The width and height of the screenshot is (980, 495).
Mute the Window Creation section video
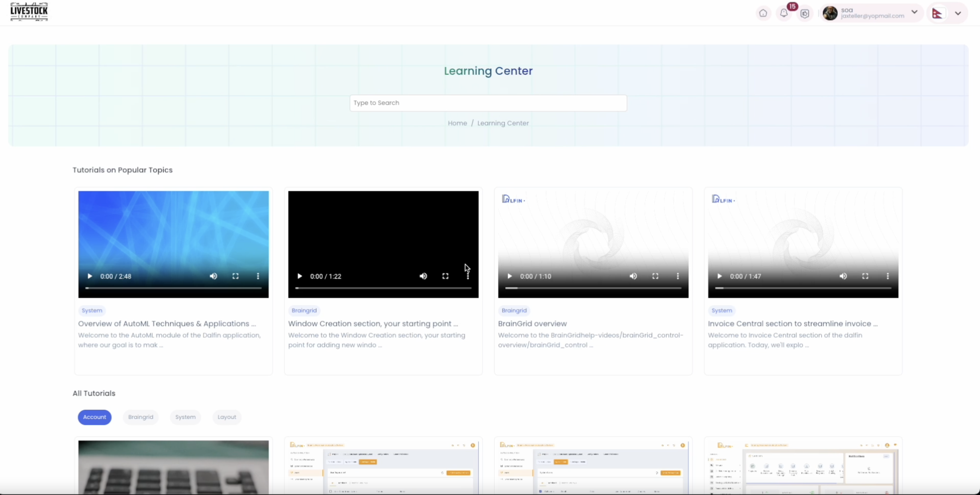[x=423, y=276]
